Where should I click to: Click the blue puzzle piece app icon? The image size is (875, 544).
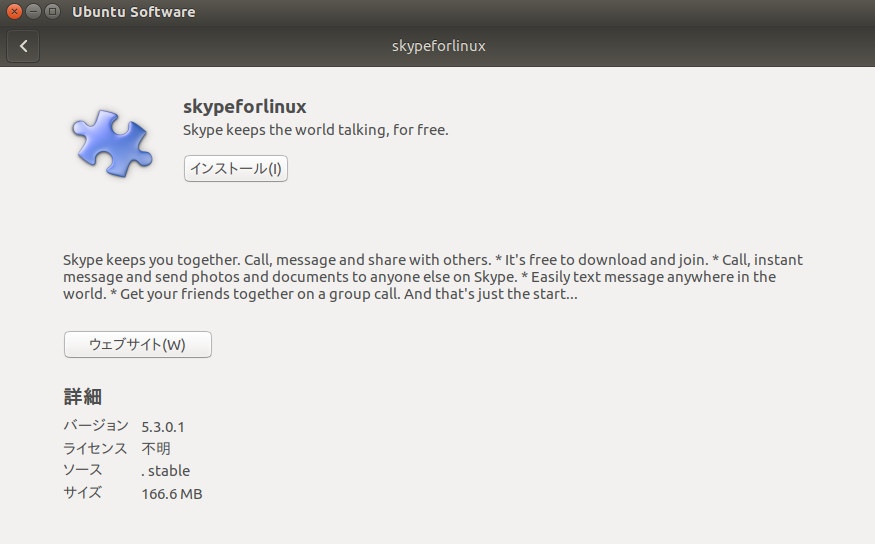point(112,143)
